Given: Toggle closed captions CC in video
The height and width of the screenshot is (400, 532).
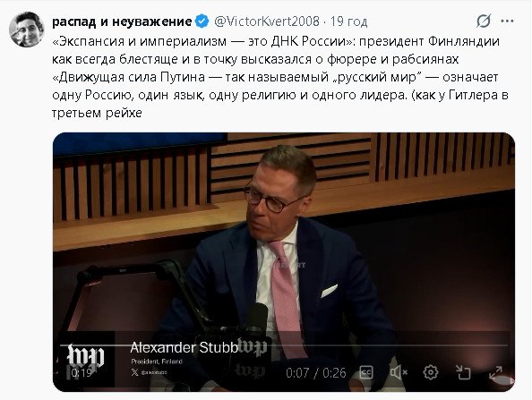Looking at the screenshot, I should (x=366, y=372).
